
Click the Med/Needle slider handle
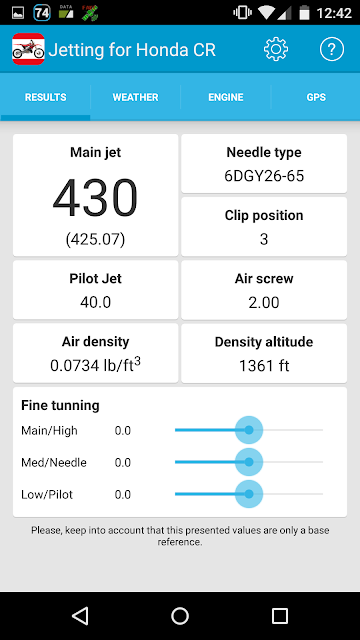(x=249, y=462)
